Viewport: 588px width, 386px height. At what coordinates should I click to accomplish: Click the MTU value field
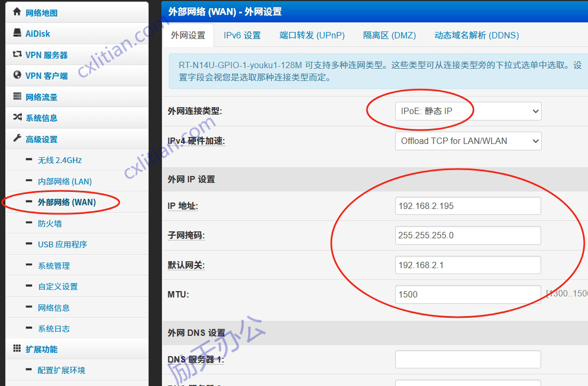[468, 294]
